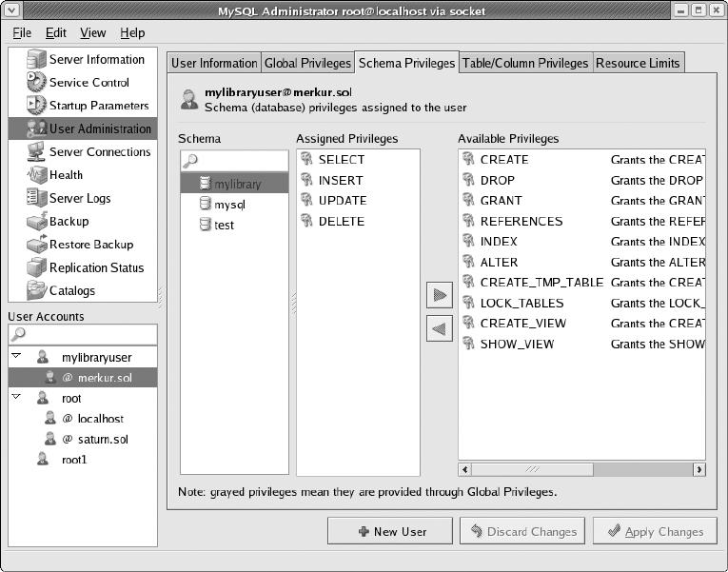Click the Available Privileges horizontal scrollbar thumb
Viewport: 728px width, 572px height.
coord(532,469)
